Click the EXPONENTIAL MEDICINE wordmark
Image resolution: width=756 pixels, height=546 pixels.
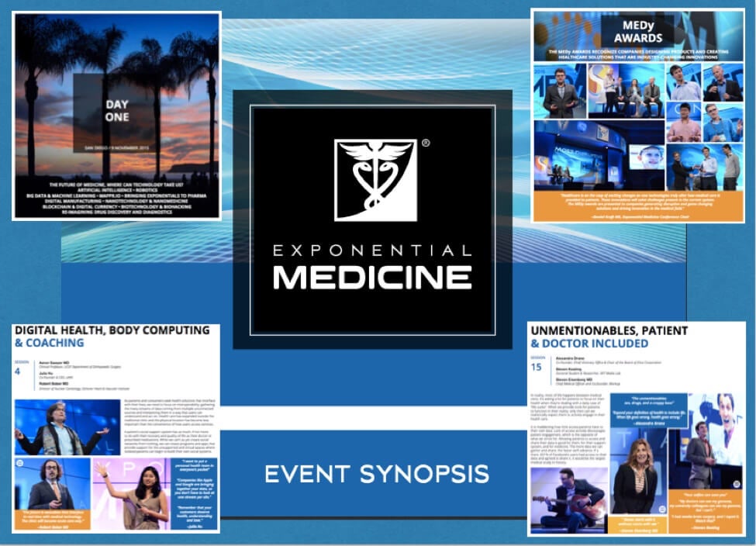click(372, 268)
